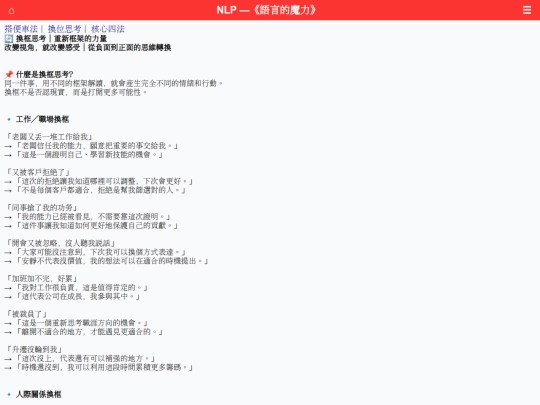Click the reframe 「我對工作很負責，這是值得肯定的。」
Screen dimensions: 540x405
tap(82, 288)
